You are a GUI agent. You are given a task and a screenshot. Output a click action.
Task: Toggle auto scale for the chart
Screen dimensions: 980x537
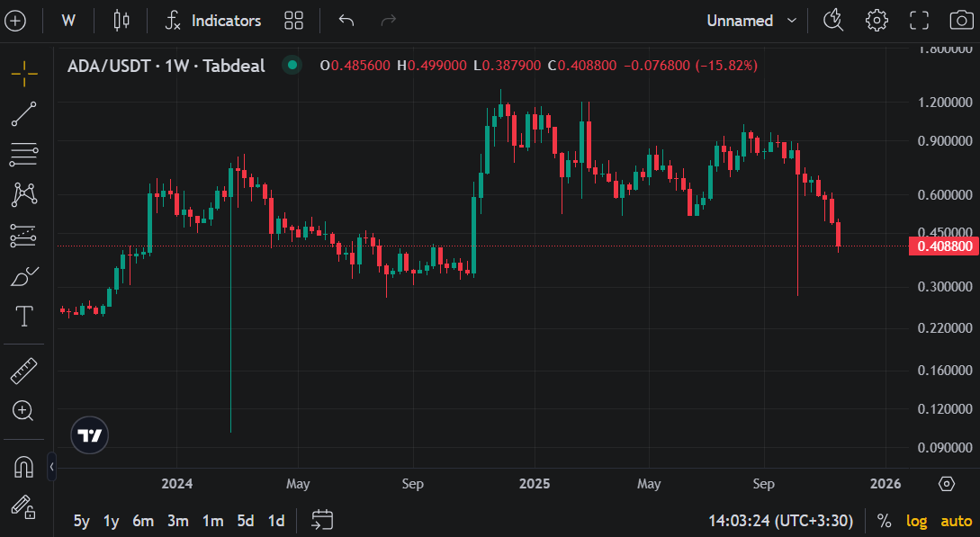coord(956,521)
